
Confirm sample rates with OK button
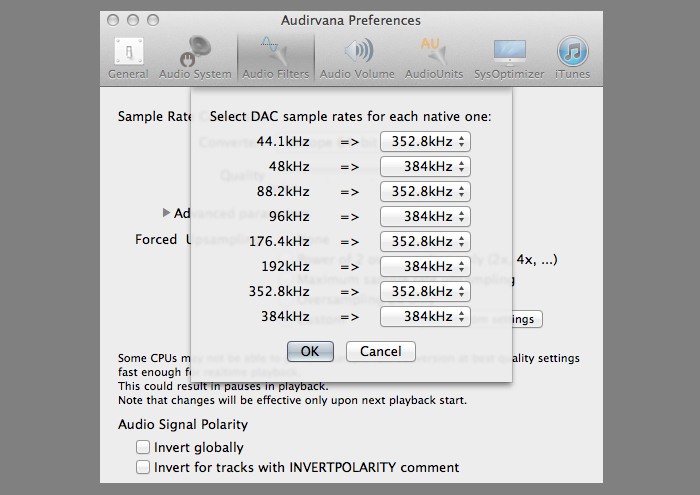tap(310, 351)
